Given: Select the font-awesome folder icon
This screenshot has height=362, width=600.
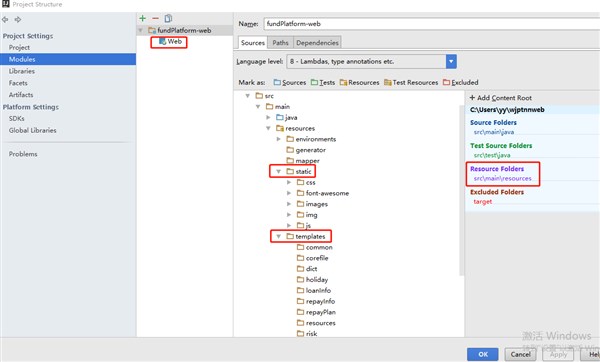Looking at the screenshot, I should tap(300, 193).
